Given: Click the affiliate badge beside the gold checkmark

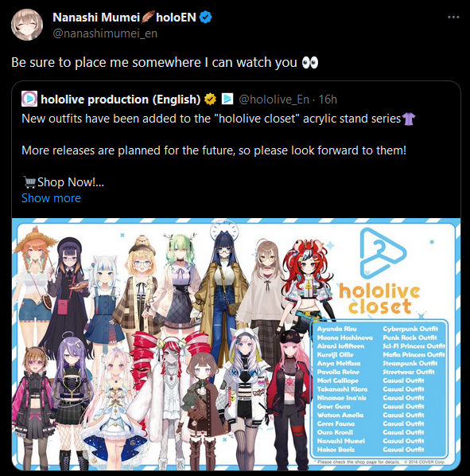Looking at the screenshot, I should tap(227, 99).
